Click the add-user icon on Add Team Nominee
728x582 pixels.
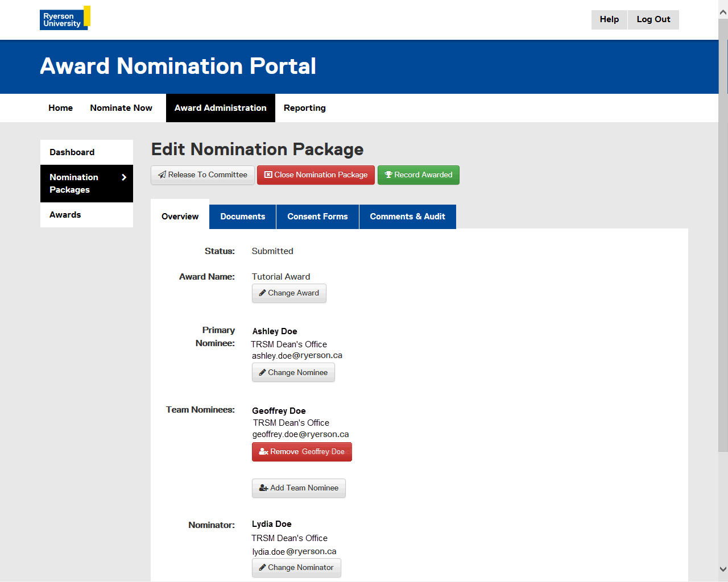coord(263,488)
